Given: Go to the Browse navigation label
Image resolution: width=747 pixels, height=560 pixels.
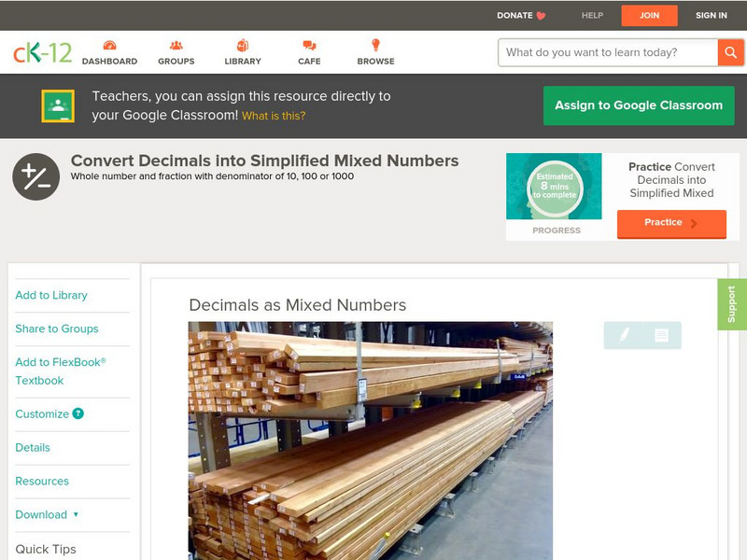Looking at the screenshot, I should coord(376,61).
